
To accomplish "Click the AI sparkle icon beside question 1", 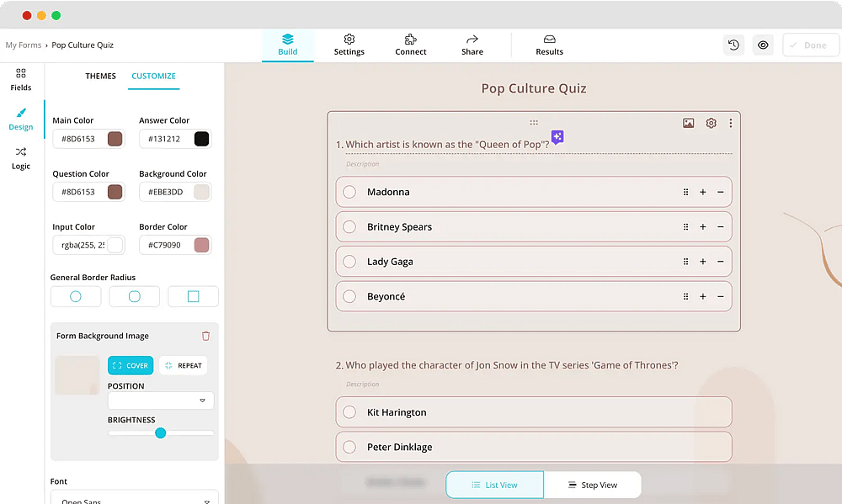I will [x=557, y=137].
